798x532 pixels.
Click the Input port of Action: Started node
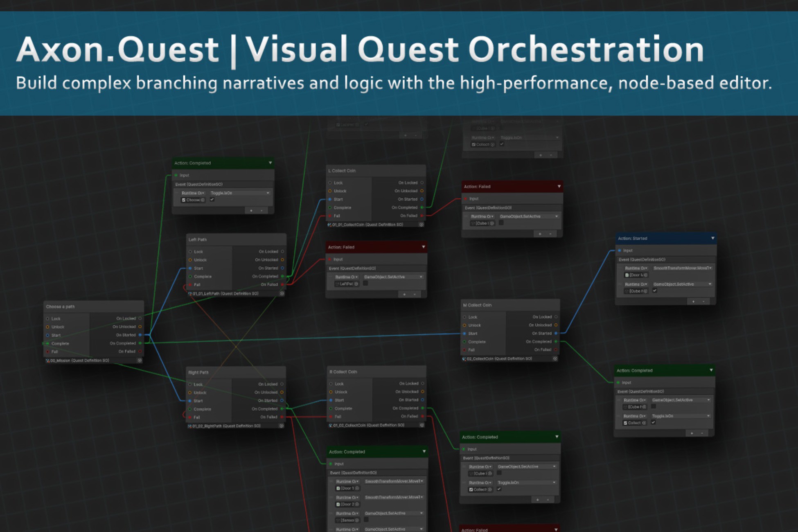click(620, 250)
